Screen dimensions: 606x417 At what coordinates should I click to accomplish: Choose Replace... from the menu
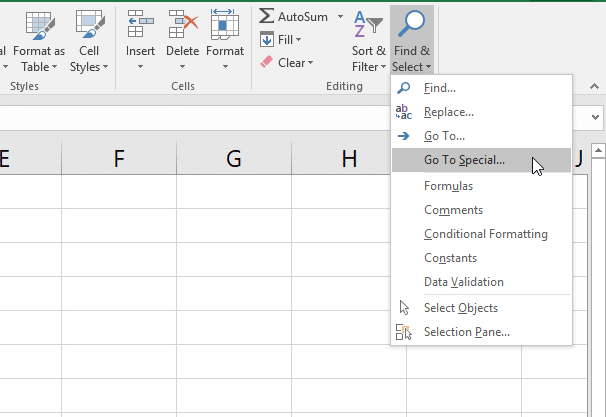[482, 112]
